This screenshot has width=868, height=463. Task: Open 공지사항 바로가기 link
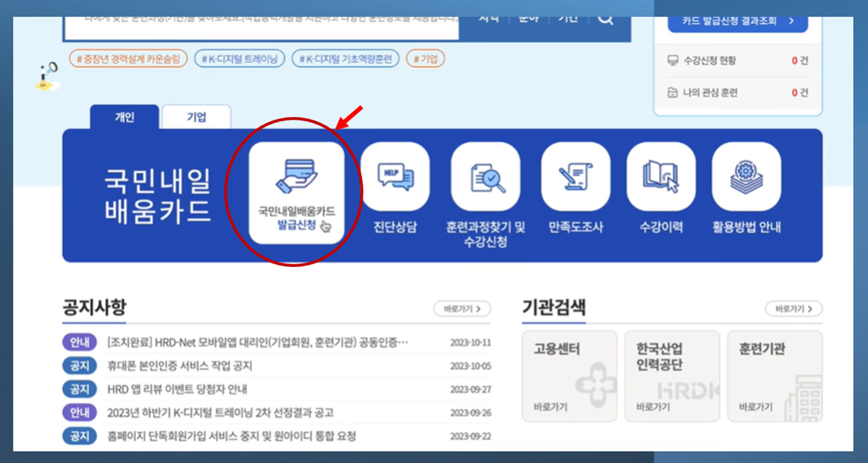(x=462, y=308)
